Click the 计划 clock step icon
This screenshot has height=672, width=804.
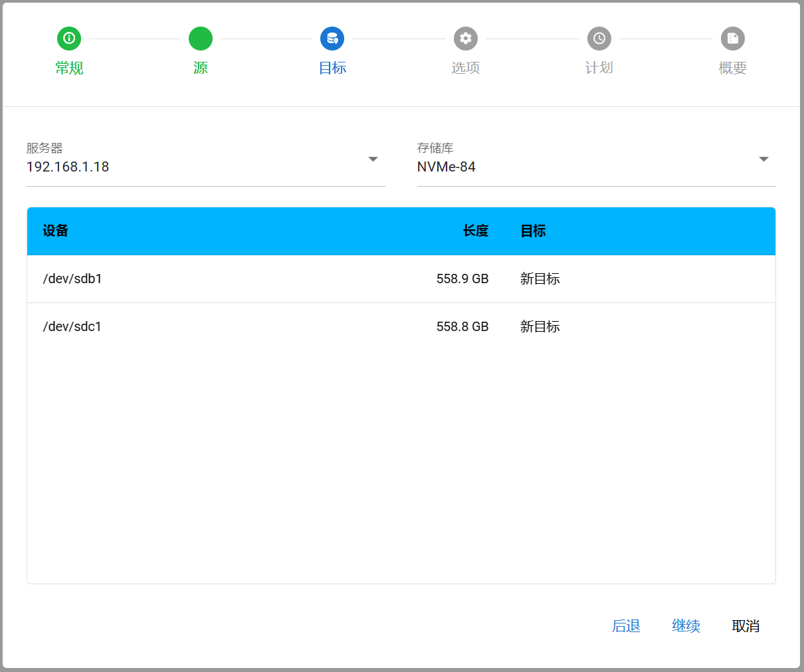click(x=599, y=39)
